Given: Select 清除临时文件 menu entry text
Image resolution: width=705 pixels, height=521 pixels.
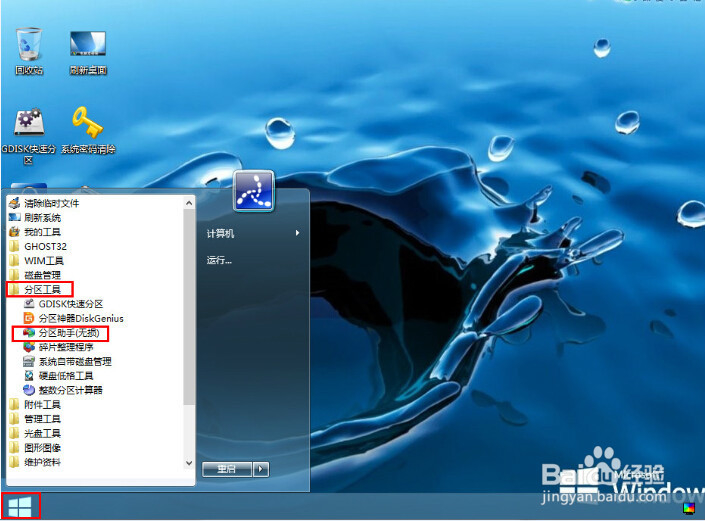Looking at the screenshot, I should click(x=52, y=203).
